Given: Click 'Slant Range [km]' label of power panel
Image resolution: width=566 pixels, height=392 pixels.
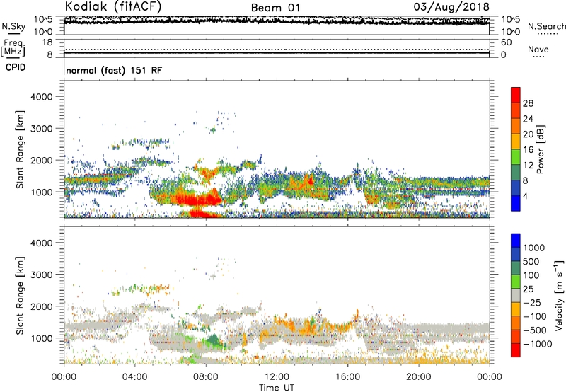Looking at the screenshot, I should [20, 149].
